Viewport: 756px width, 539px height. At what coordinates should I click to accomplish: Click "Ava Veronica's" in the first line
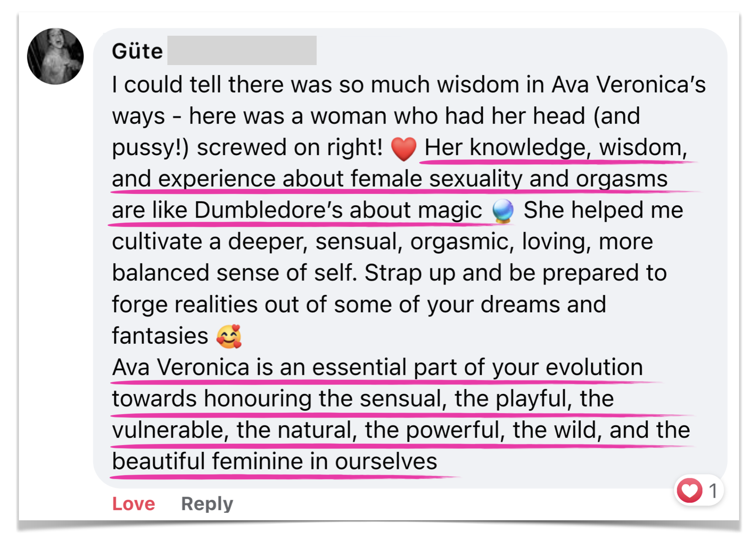(x=628, y=85)
